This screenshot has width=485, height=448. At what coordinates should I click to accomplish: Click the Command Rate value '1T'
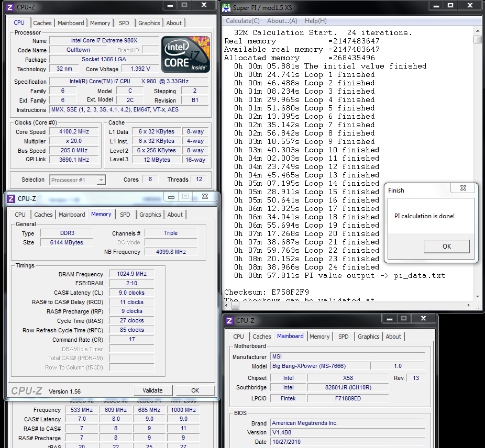pos(132,340)
